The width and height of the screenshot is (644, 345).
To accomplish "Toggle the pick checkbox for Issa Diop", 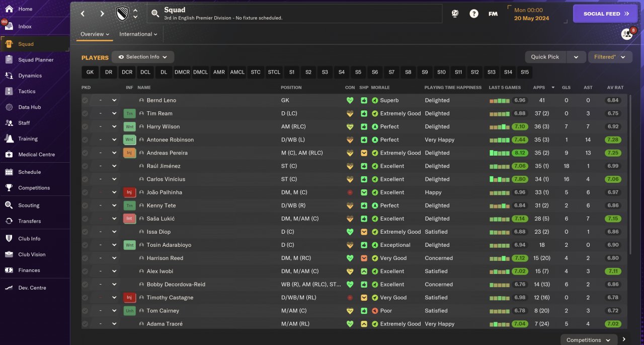I will [x=85, y=232].
